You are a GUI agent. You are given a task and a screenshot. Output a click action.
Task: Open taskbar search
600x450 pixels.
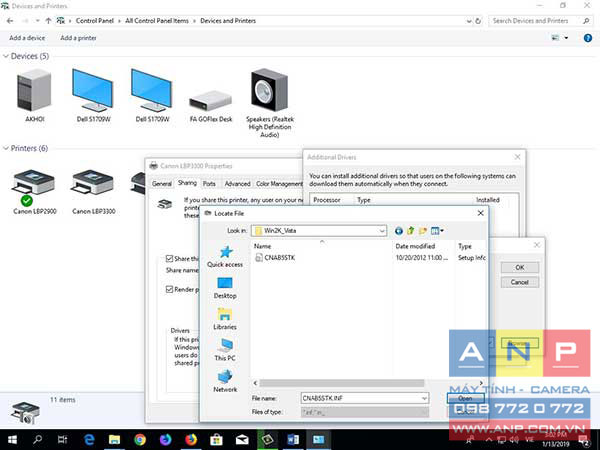coord(38,440)
